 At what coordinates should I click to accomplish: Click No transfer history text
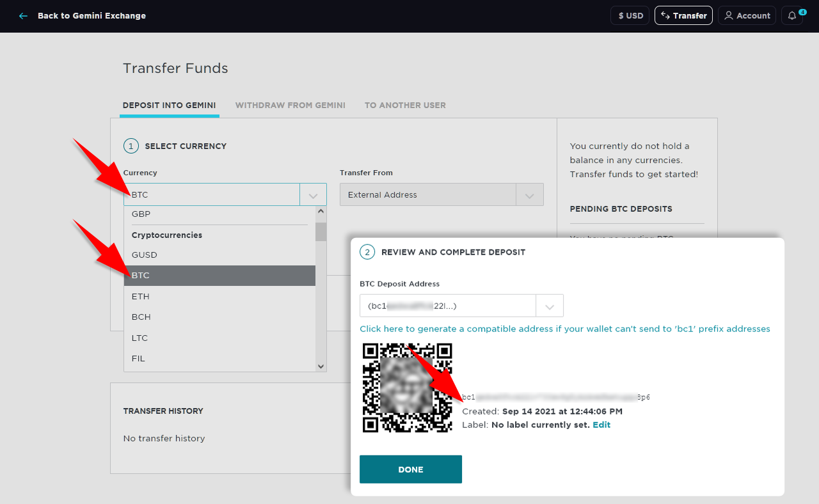point(164,438)
